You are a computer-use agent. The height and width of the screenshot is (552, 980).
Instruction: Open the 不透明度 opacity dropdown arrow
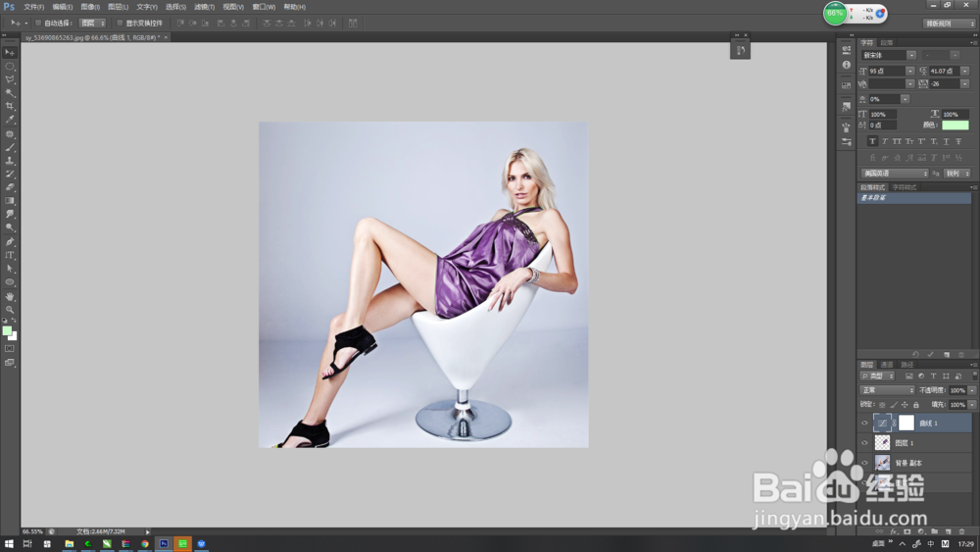pyautogui.click(x=972, y=390)
